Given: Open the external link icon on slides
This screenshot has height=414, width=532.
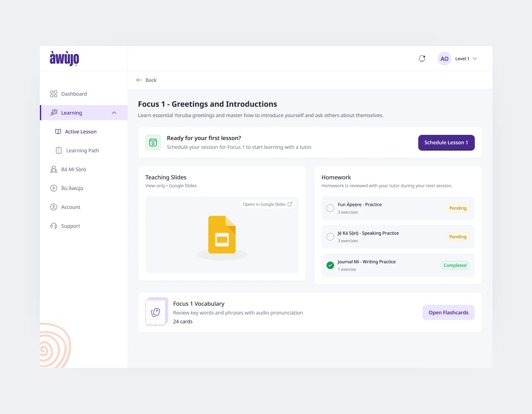Looking at the screenshot, I should (290, 204).
